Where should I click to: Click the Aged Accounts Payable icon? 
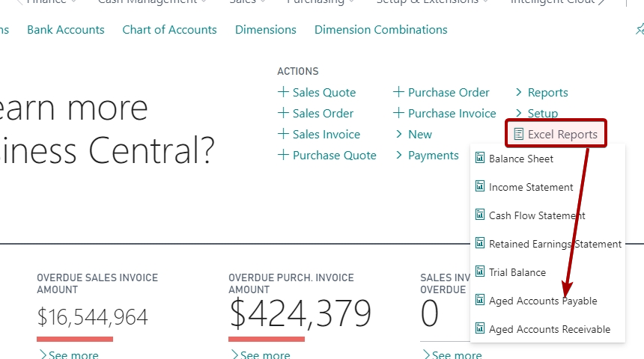480,300
